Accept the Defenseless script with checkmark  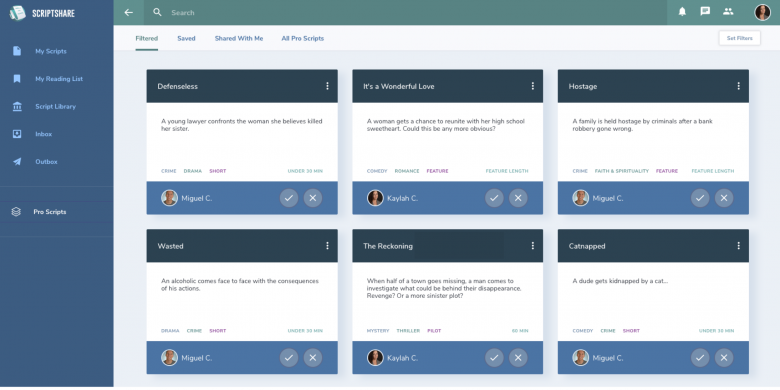click(x=289, y=198)
